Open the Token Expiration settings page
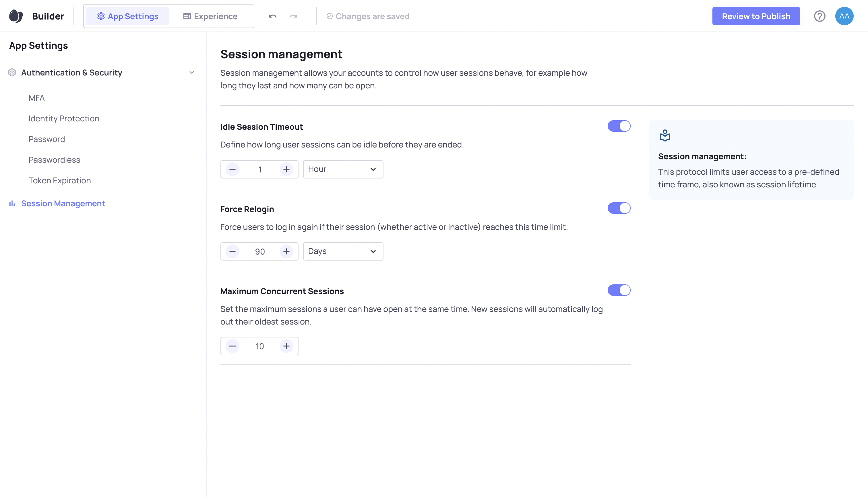 (59, 180)
